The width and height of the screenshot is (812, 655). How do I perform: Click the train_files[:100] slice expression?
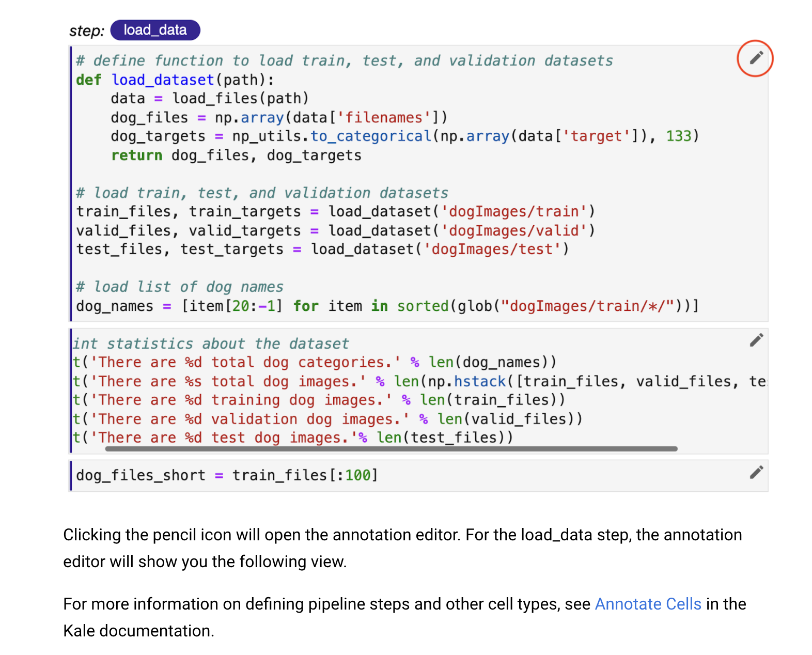point(305,475)
